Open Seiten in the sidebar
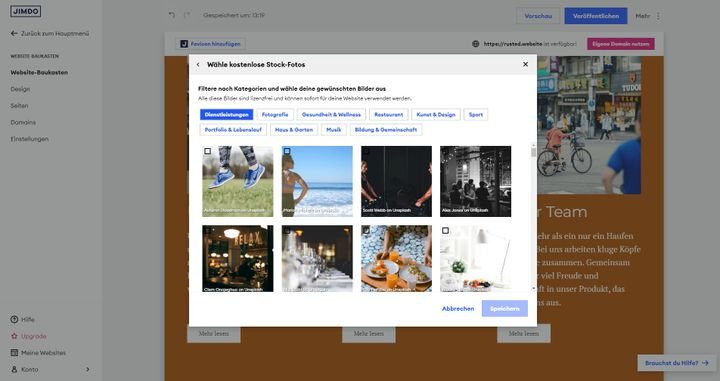This screenshot has height=381, width=720. [19, 106]
